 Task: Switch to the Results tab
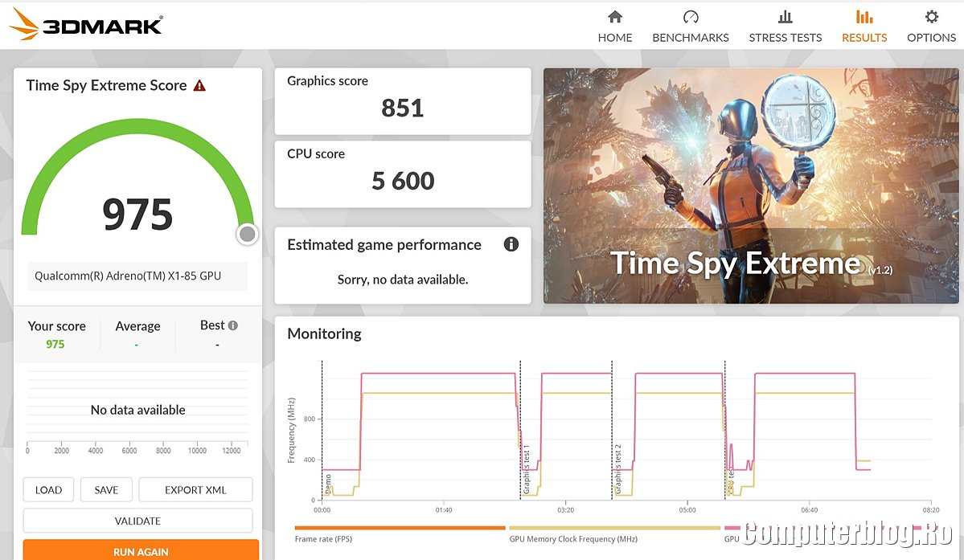tap(864, 26)
